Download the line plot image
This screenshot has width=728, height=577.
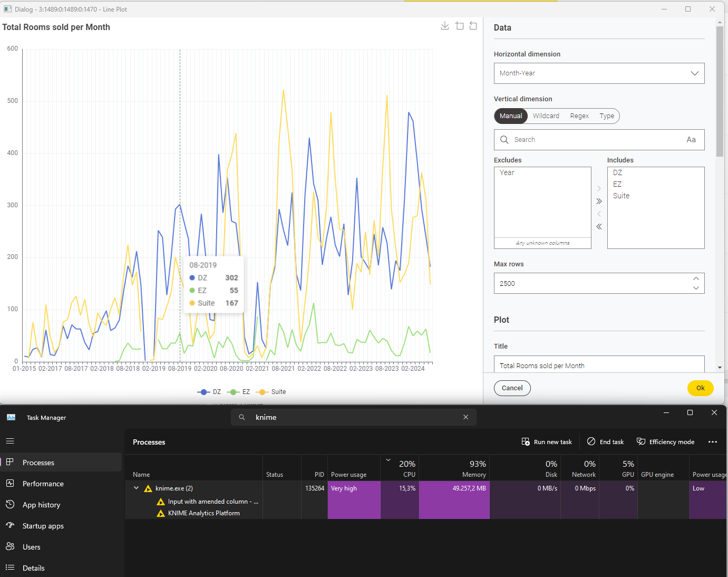pyautogui.click(x=444, y=25)
